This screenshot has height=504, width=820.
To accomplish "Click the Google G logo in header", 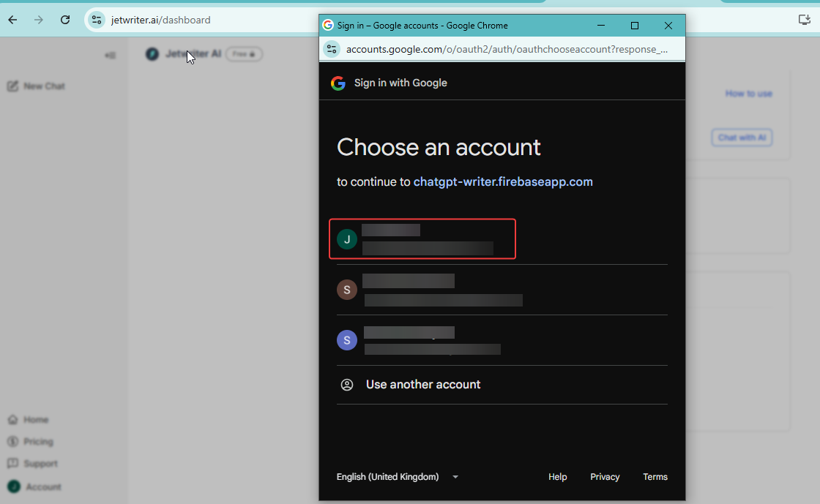I will (338, 83).
